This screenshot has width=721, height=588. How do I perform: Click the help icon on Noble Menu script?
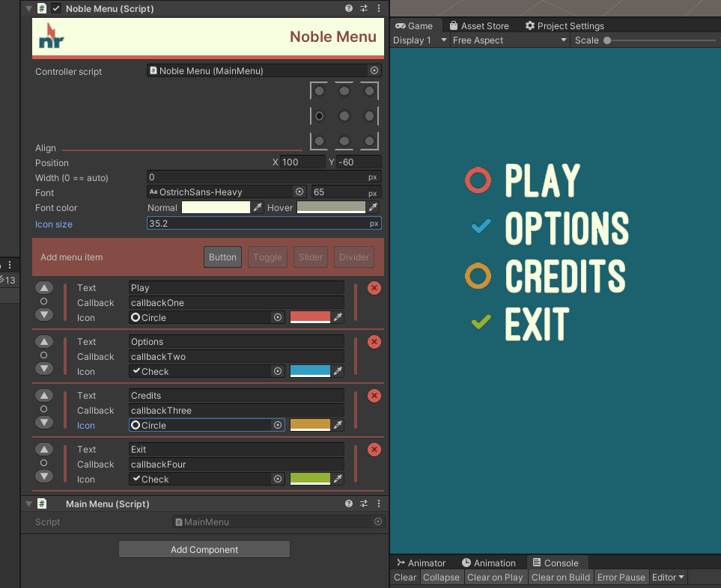(347, 8)
